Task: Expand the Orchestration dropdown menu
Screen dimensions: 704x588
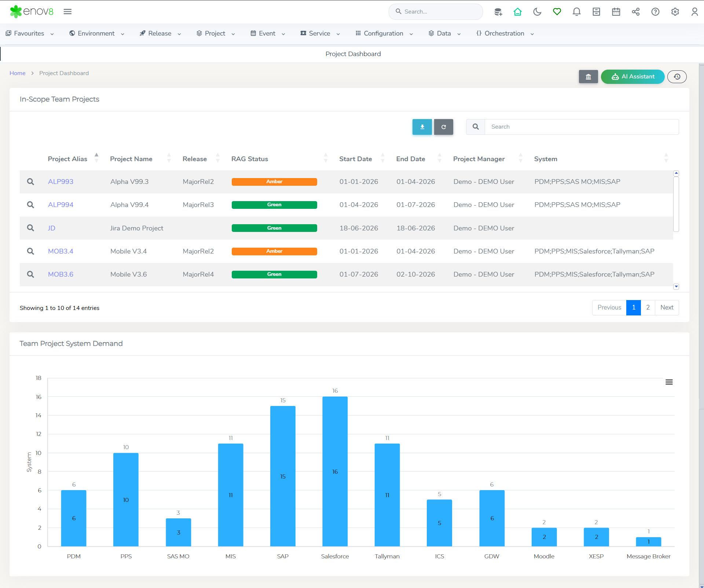Action: (505, 33)
